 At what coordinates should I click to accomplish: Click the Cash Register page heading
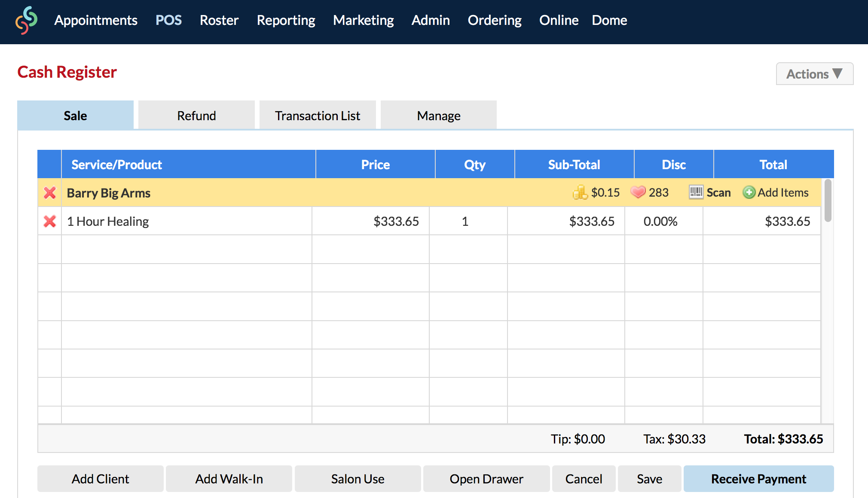pyautogui.click(x=67, y=72)
